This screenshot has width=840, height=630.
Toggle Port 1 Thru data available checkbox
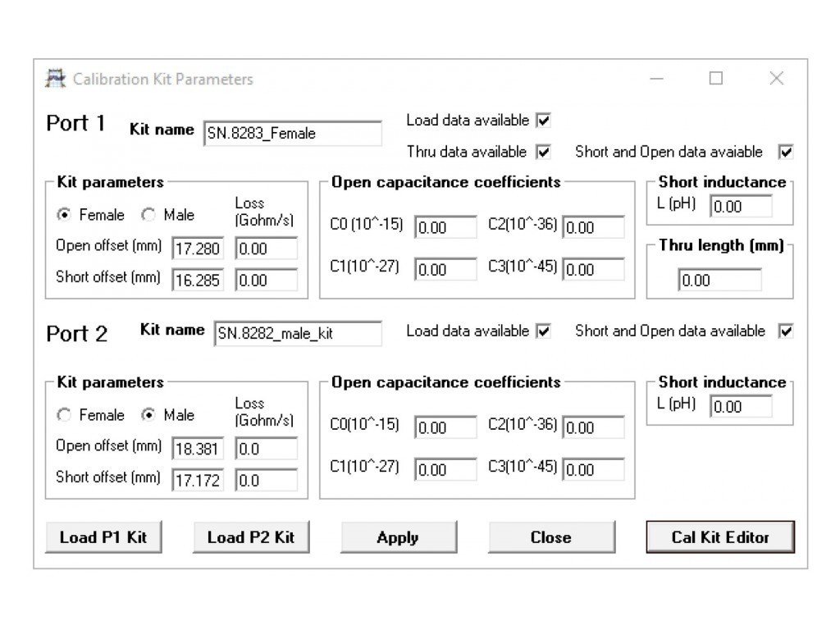[543, 152]
